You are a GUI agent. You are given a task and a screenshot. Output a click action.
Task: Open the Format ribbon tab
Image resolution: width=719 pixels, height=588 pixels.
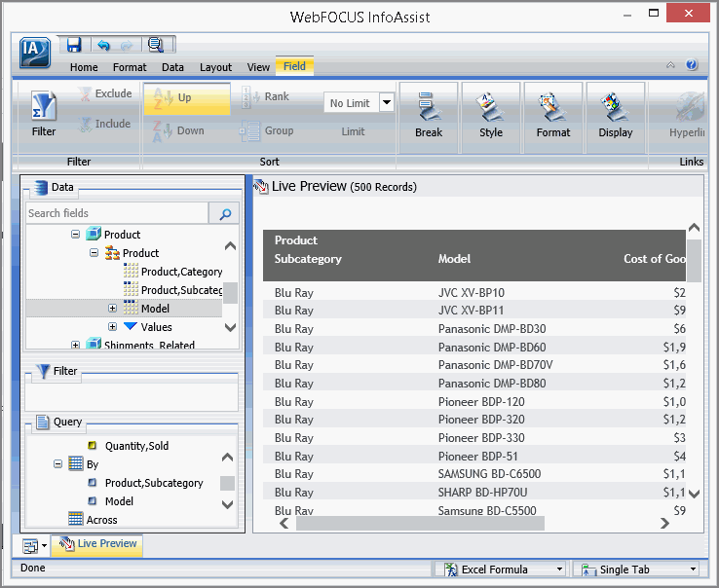(130, 67)
